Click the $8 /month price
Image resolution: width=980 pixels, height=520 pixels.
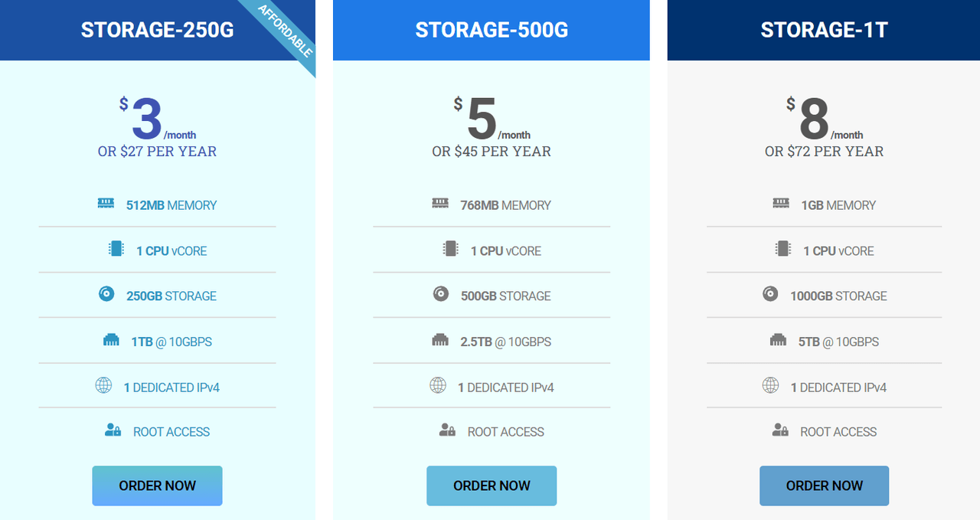point(825,119)
